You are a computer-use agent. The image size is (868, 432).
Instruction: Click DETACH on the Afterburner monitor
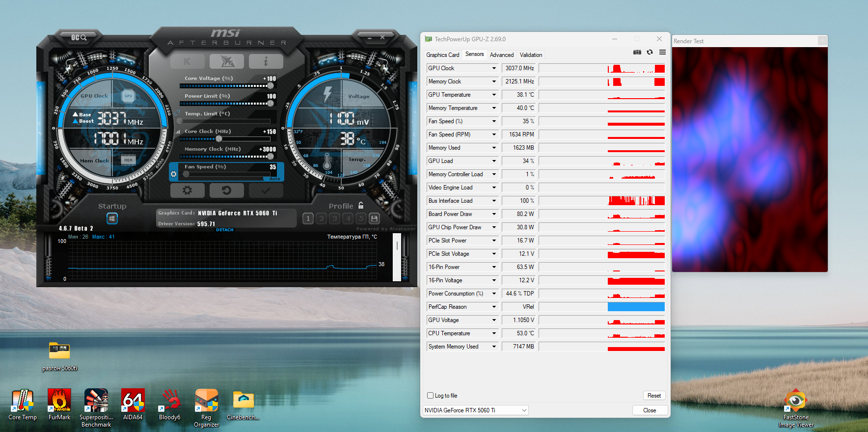click(x=225, y=230)
